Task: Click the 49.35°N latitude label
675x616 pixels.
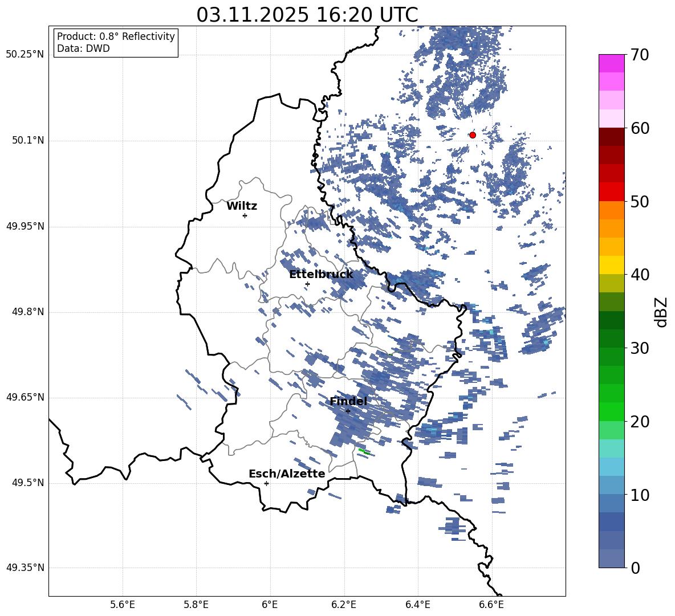Action: [x=25, y=568]
